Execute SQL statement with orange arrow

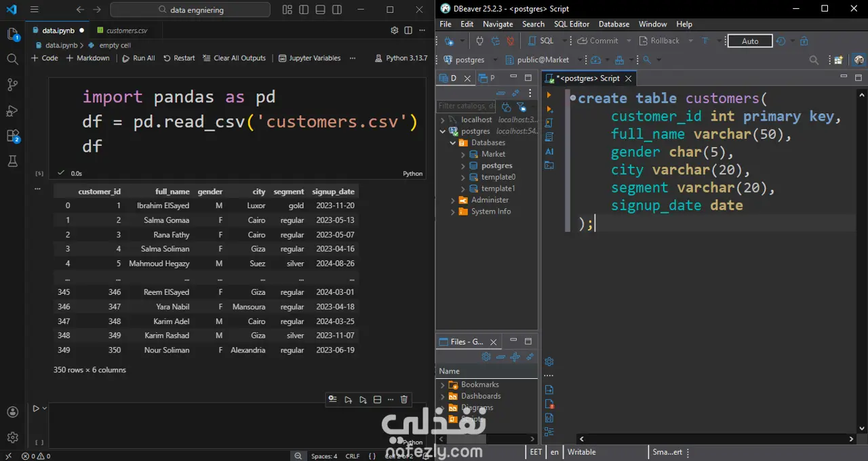549,95
